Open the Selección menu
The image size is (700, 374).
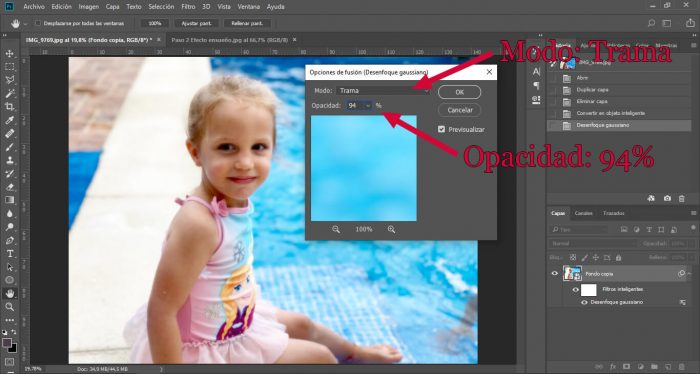pyautogui.click(x=161, y=7)
